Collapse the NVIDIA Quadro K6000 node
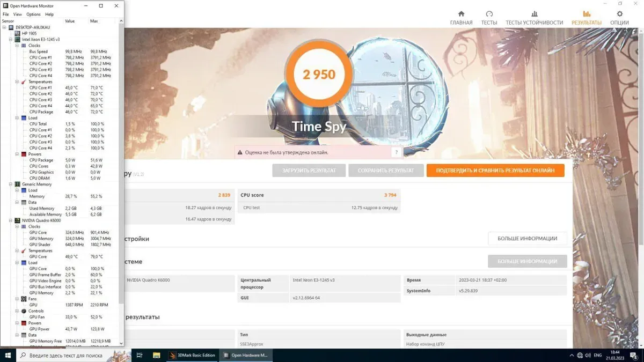Image resolution: width=644 pixels, height=362 pixels. click(11, 220)
